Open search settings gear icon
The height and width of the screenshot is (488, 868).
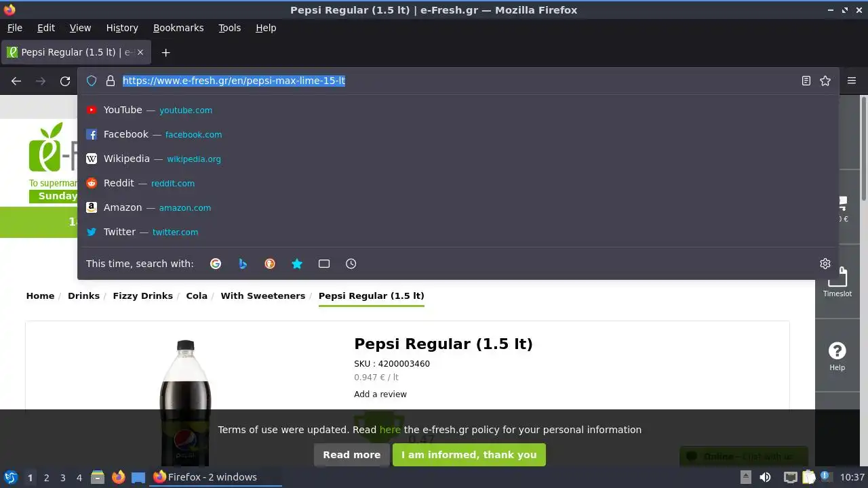tap(825, 264)
